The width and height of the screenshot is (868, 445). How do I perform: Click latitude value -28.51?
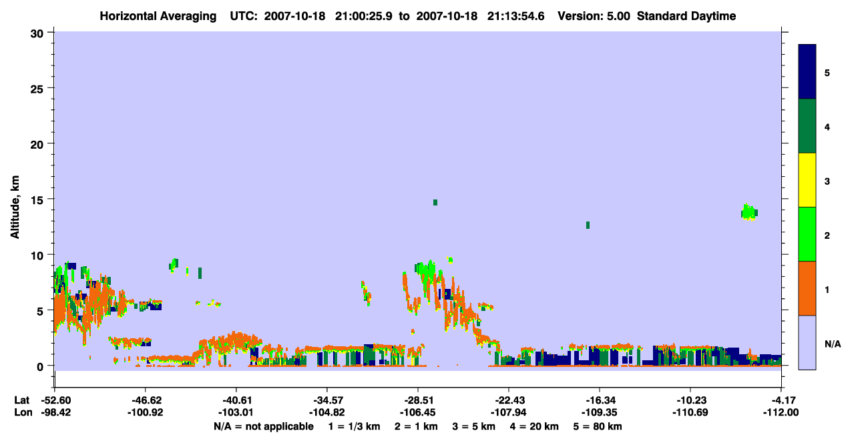point(418,400)
